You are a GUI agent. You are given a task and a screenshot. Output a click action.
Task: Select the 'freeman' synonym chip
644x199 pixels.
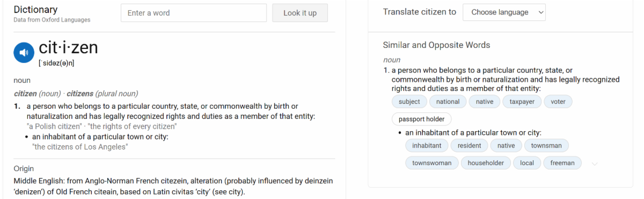pyautogui.click(x=562, y=163)
